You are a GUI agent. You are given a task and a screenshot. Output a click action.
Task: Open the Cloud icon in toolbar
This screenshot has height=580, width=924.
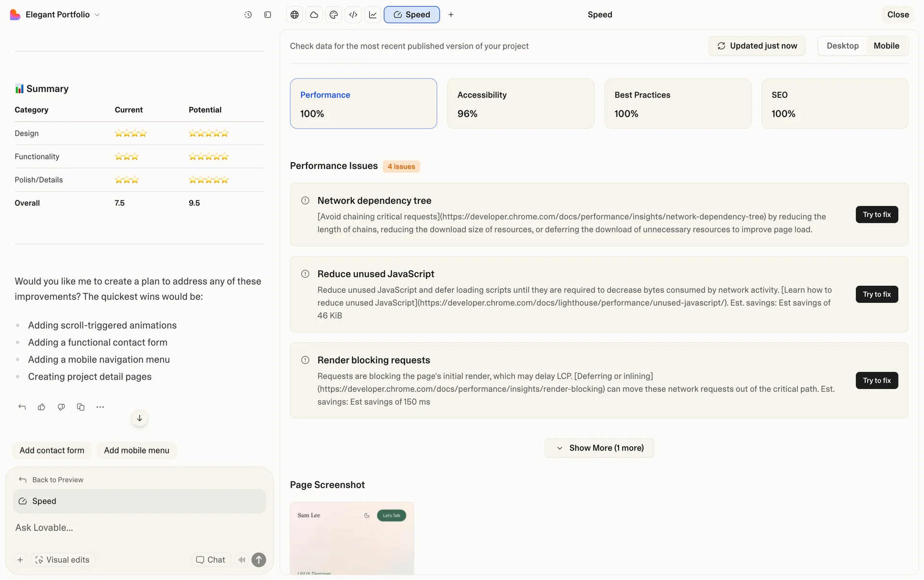[314, 15]
